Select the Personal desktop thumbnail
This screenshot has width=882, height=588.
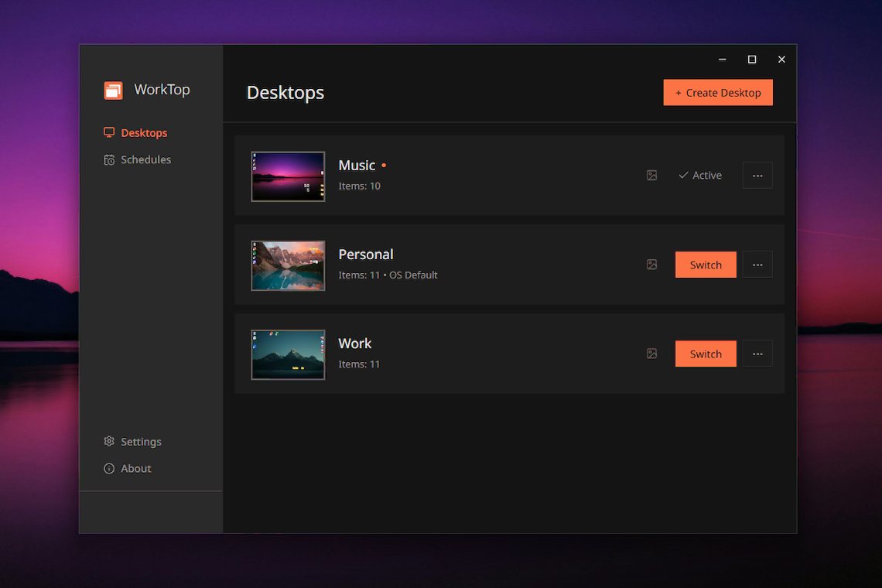pyautogui.click(x=288, y=265)
